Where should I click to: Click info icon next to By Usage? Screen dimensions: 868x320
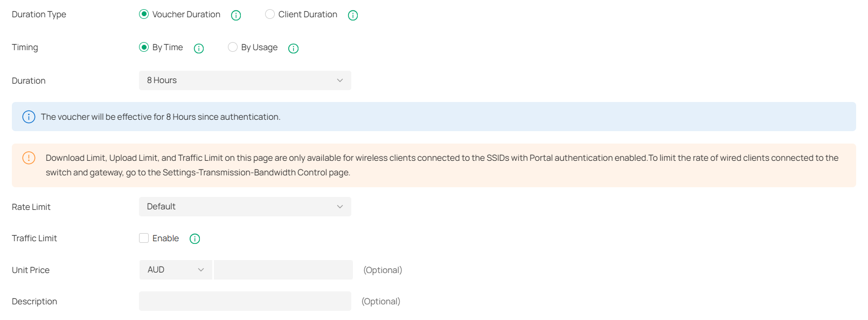(x=294, y=49)
